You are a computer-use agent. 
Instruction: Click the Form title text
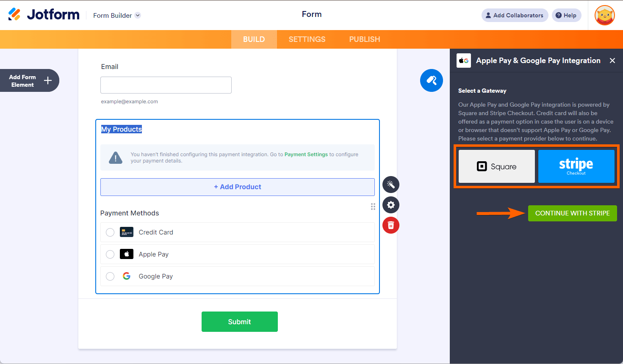(312, 14)
